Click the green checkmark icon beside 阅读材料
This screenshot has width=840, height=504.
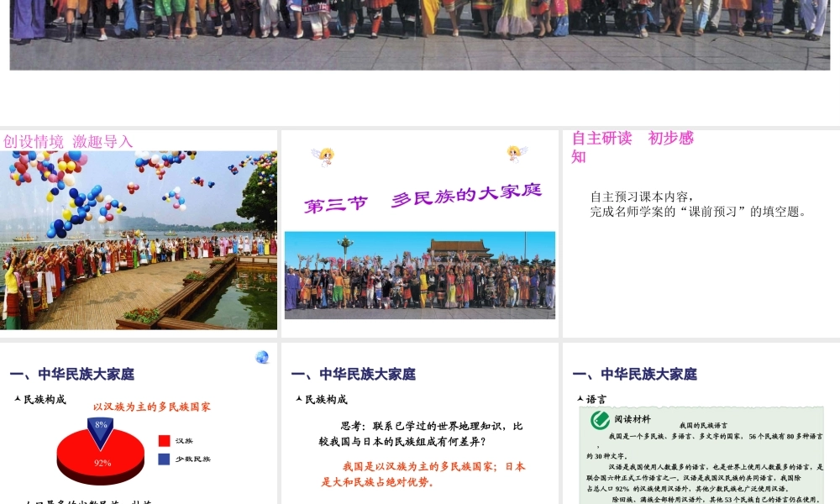pyautogui.click(x=600, y=420)
